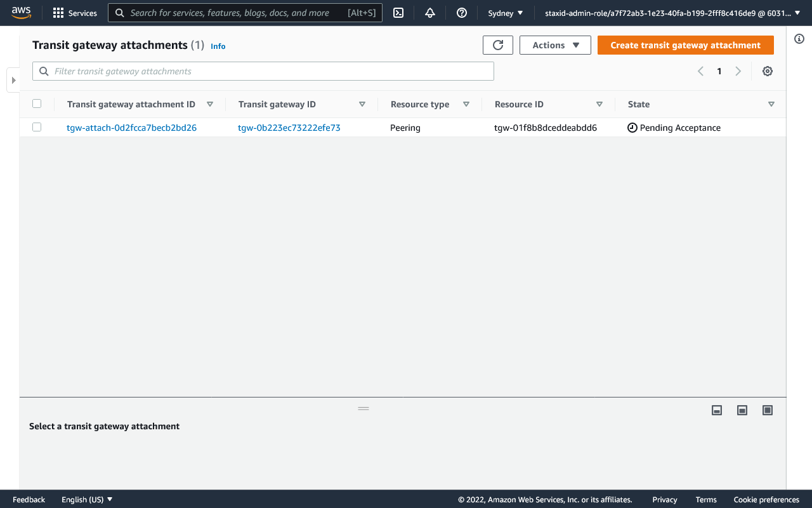Select the tgw-attach-0d2fcca7becb2bd26 row checkbox

tap(37, 127)
